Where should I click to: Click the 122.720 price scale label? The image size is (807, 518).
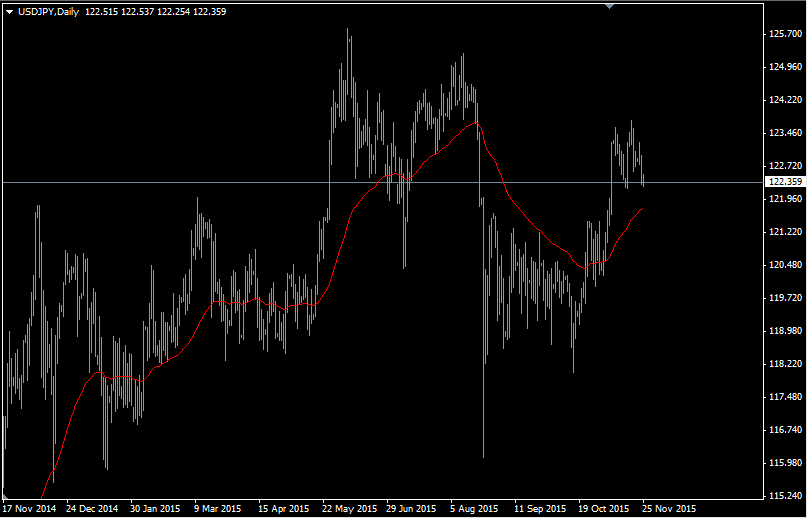tap(784, 166)
